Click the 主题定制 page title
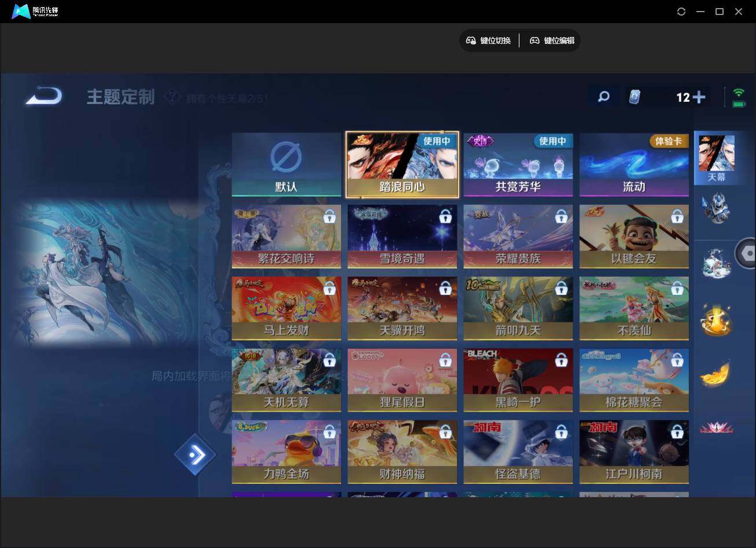The width and height of the screenshot is (756, 548). point(121,97)
